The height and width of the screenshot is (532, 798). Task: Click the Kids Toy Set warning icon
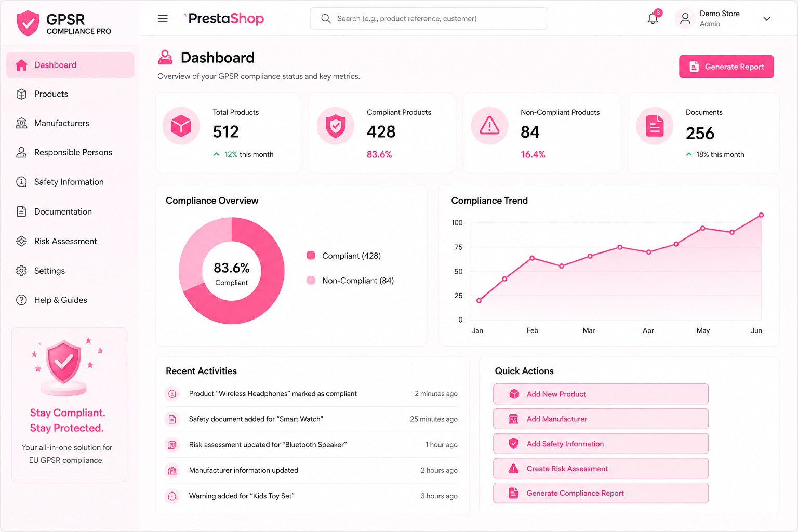pyautogui.click(x=172, y=496)
